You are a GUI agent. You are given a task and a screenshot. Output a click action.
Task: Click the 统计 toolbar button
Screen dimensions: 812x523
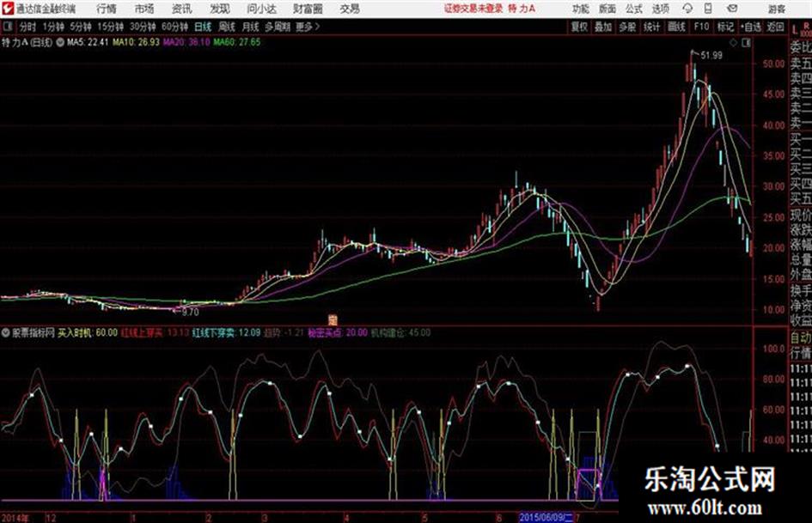pyautogui.click(x=651, y=27)
